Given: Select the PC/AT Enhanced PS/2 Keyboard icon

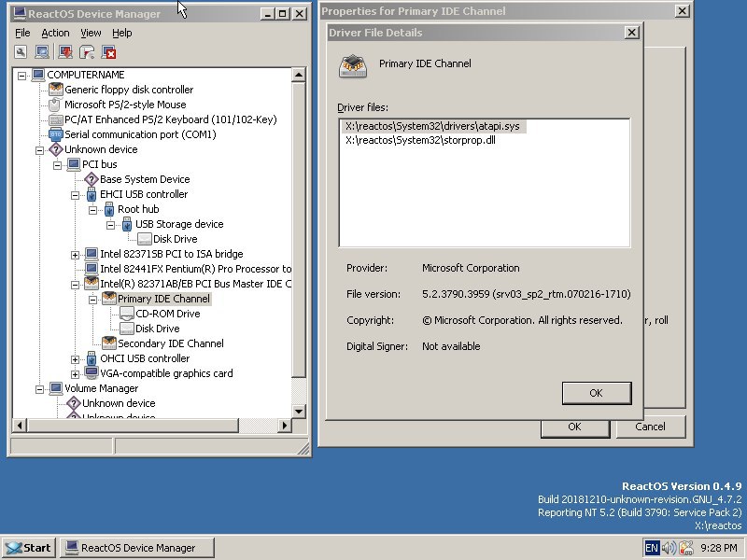Looking at the screenshot, I should [x=56, y=119].
